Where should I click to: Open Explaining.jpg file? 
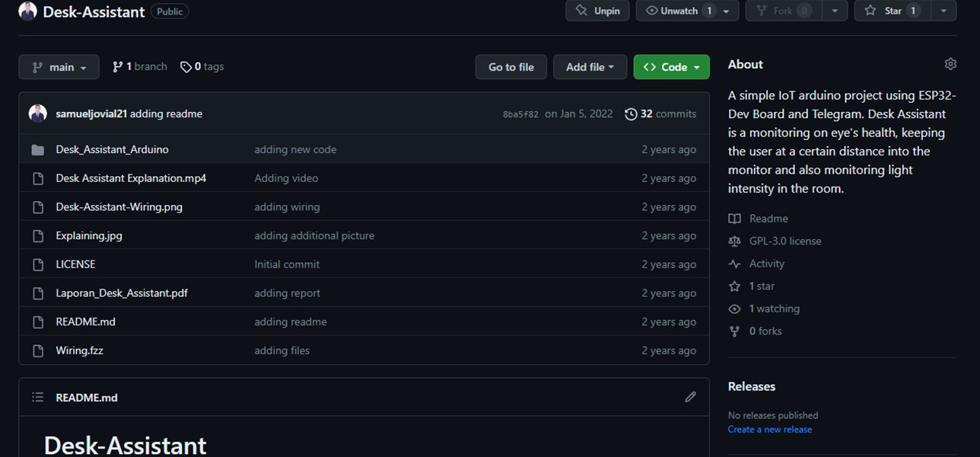(89, 235)
